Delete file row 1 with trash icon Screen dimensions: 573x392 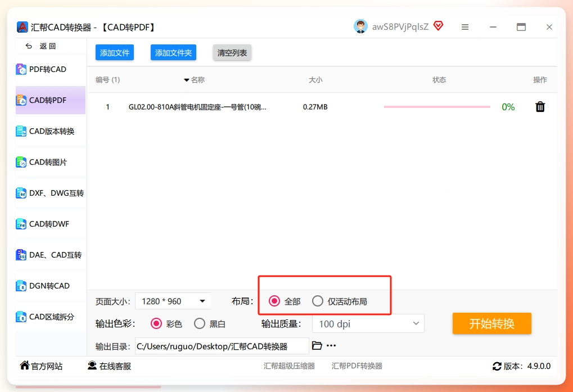pyautogui.click(x=540, y=107)
